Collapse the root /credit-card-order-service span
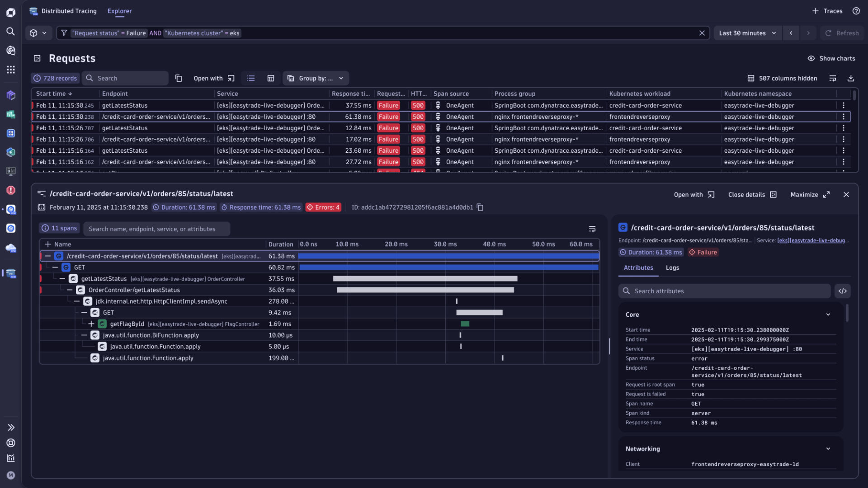Viewport: 868px width, 488px height. (48, 256)
